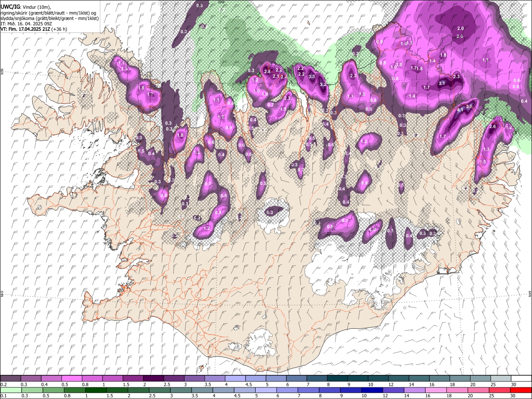Pick the light purple rain swatch for 14–16
This screenshot has height=399, width=532.
pos(414,390)
